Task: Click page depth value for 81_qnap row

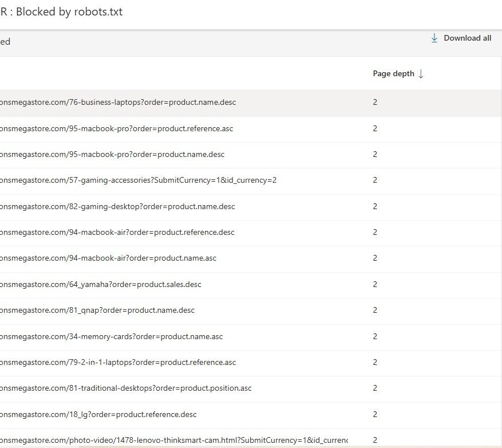Action: [375, 311]
